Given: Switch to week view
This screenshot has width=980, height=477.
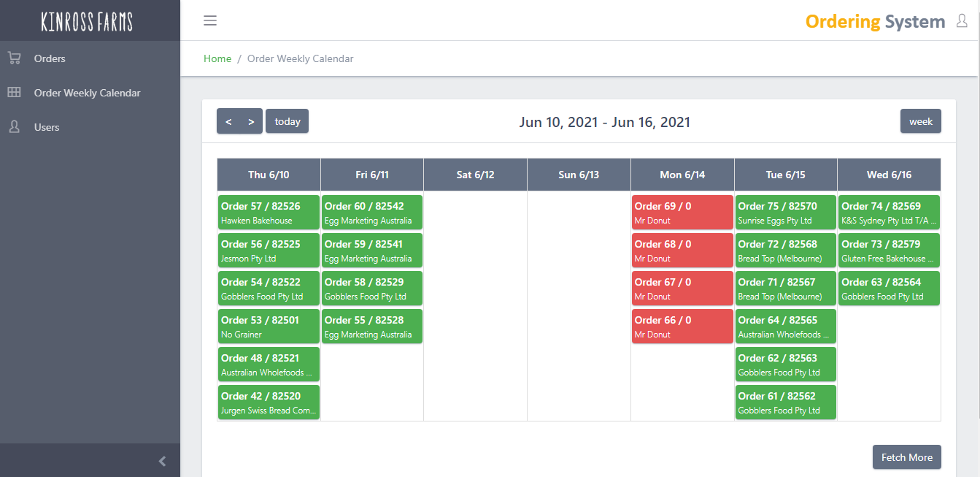Looking at the screenshot, I should [920, 121].
